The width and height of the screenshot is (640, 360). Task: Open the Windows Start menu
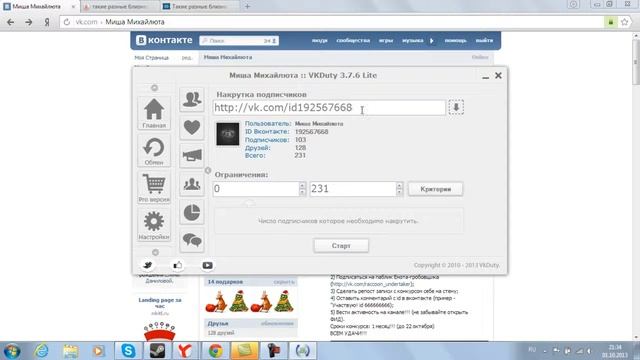(11, 351)
